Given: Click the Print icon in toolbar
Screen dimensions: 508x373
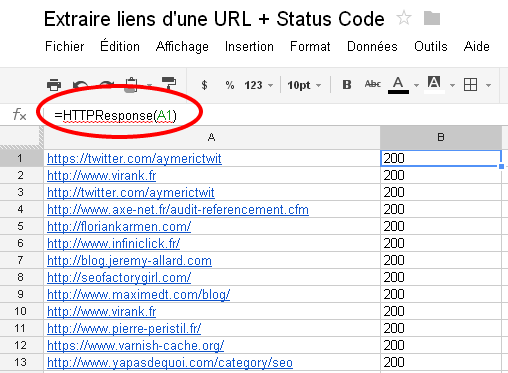Looking at the screenshot, I should 54,85.
